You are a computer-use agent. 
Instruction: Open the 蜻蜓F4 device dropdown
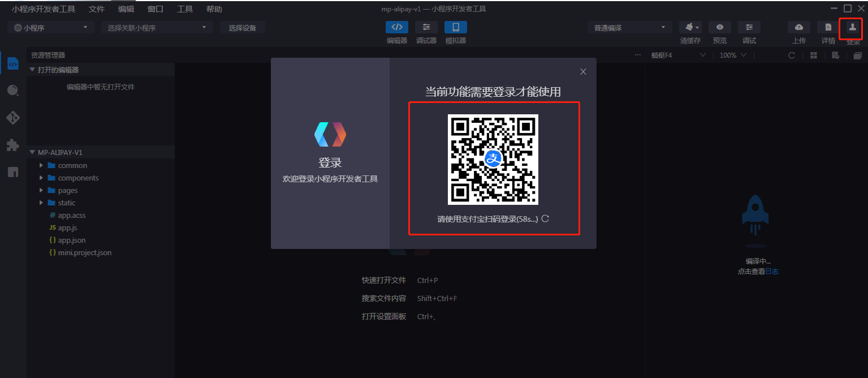tap(678, 55)
